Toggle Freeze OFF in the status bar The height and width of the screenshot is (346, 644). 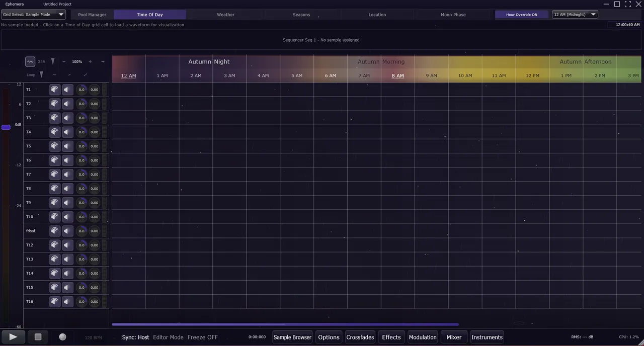202,337
